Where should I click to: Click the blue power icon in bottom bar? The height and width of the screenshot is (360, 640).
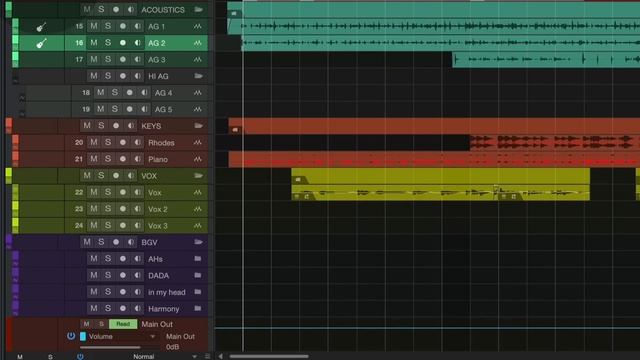80,356
